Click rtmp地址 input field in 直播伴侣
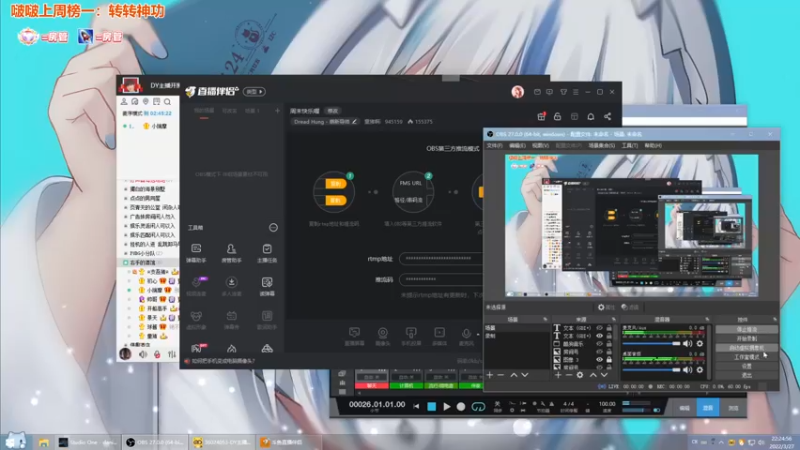 click(441, 259)
